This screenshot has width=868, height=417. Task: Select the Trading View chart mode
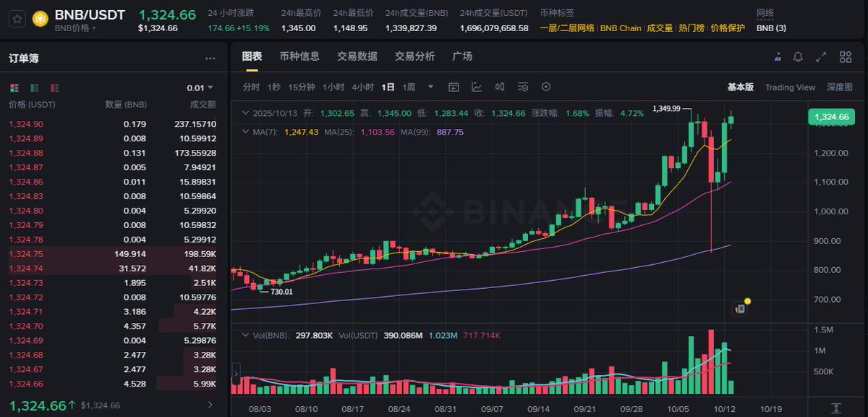pyautogui.click(x=790, y=87)
